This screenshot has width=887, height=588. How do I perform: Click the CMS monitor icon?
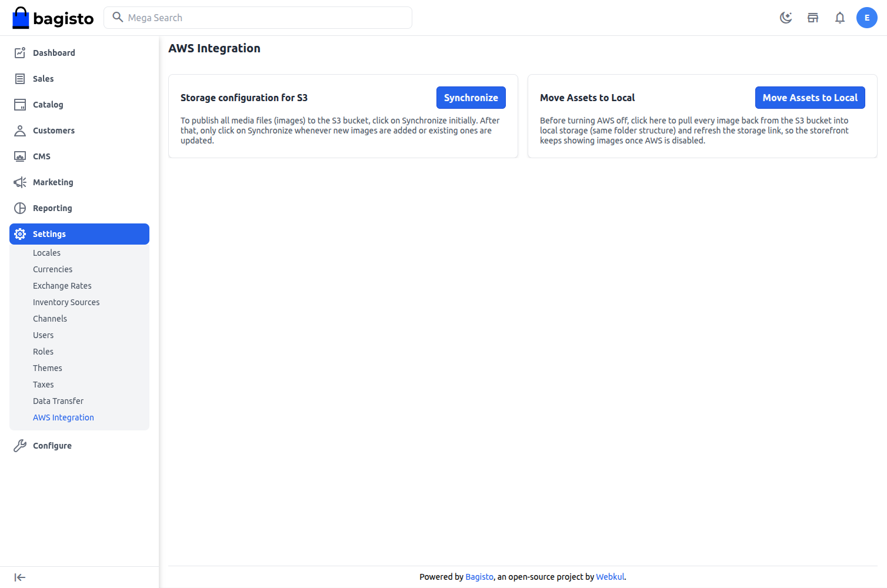click(20, 156)
